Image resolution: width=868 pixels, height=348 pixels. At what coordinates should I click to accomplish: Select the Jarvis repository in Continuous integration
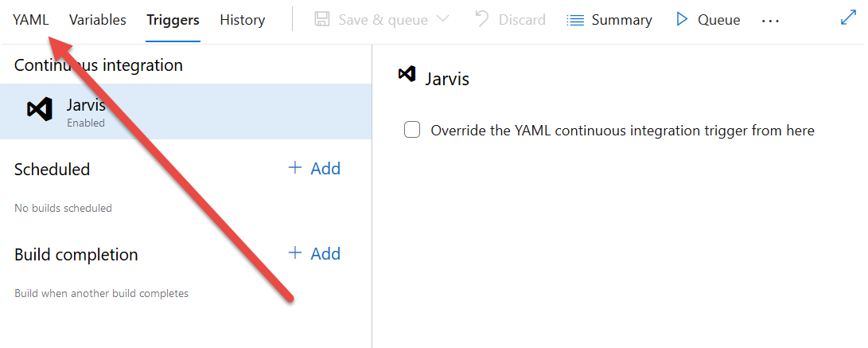185,111
